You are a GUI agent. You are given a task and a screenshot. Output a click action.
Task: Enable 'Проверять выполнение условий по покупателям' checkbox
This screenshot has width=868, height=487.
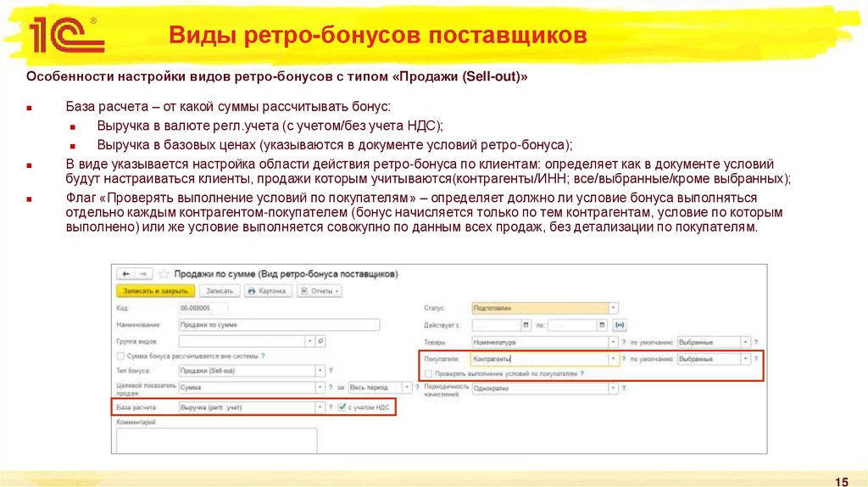click(428, 373)
